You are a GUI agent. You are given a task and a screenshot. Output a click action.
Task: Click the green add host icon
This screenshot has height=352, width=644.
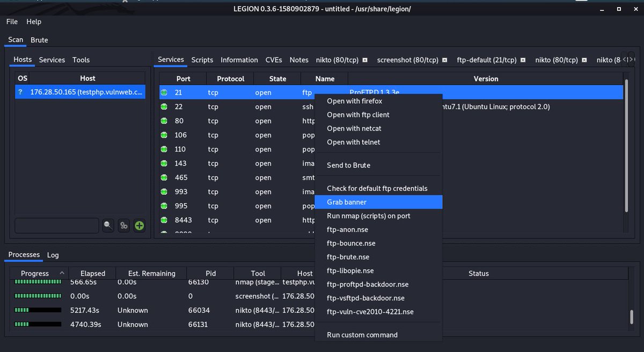pyautogui.click(x=139, y=226)
